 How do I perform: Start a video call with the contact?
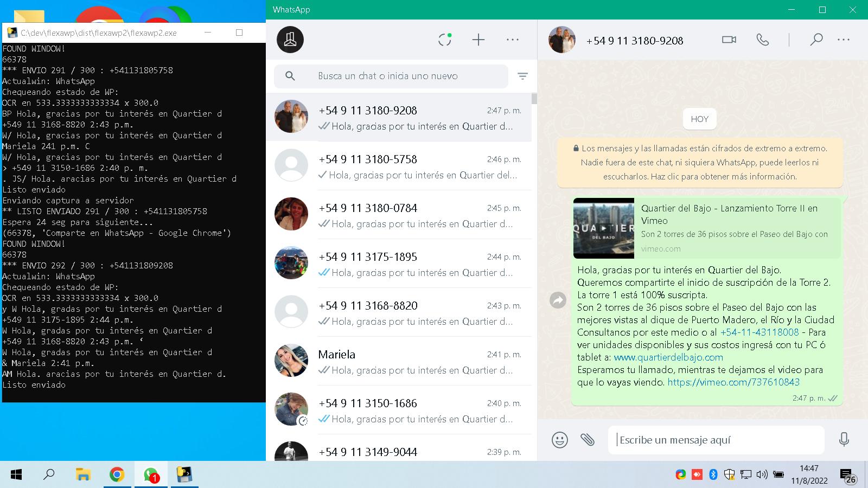click(729, 40)
